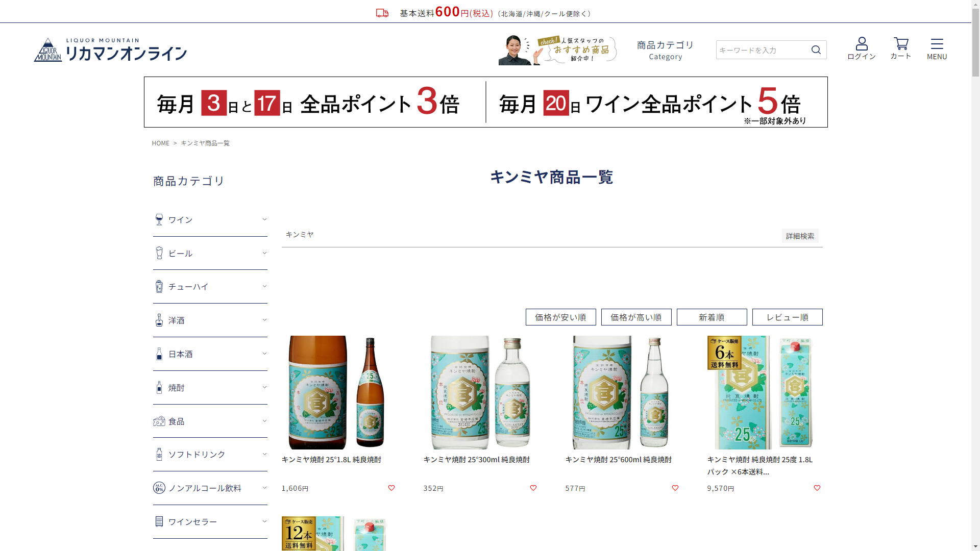Click the sake bottle icon beside 日本酒
The height and width of the screenshot is (551, 980).
point(159,354)
